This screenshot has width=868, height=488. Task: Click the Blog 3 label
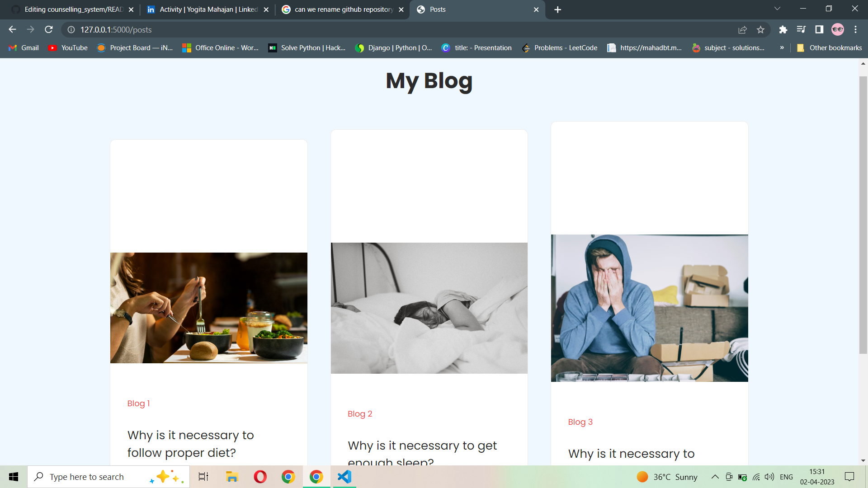580,422
